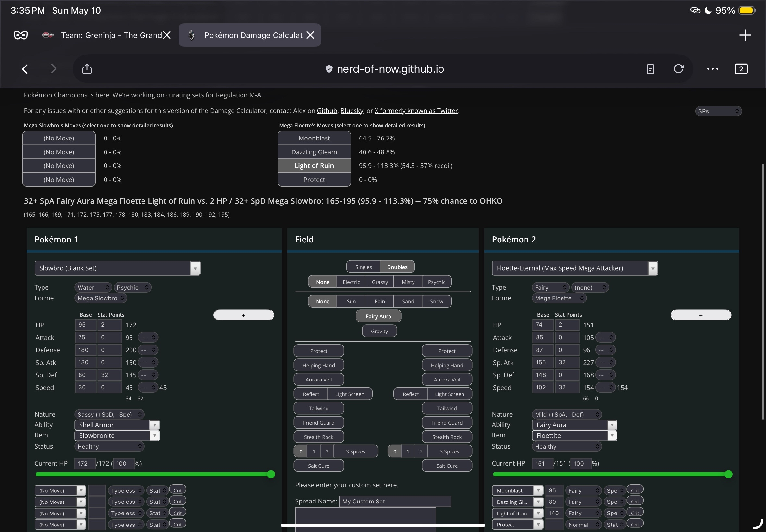Open the Slowbro set selector arrow
The height and width of the screenshot is (532, 766).
[195, 268]
